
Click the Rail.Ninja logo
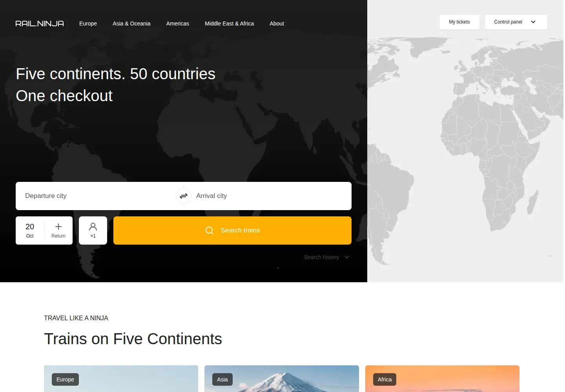[x=40, y=24]
